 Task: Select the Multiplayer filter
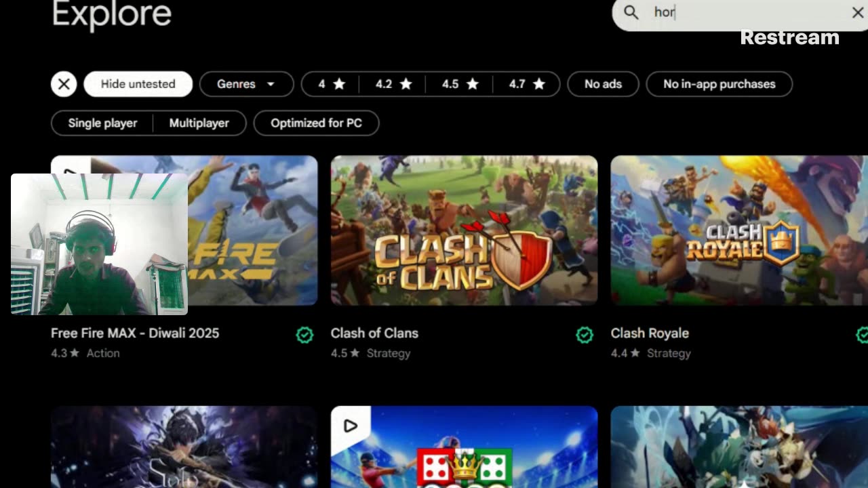coord(199,123)
